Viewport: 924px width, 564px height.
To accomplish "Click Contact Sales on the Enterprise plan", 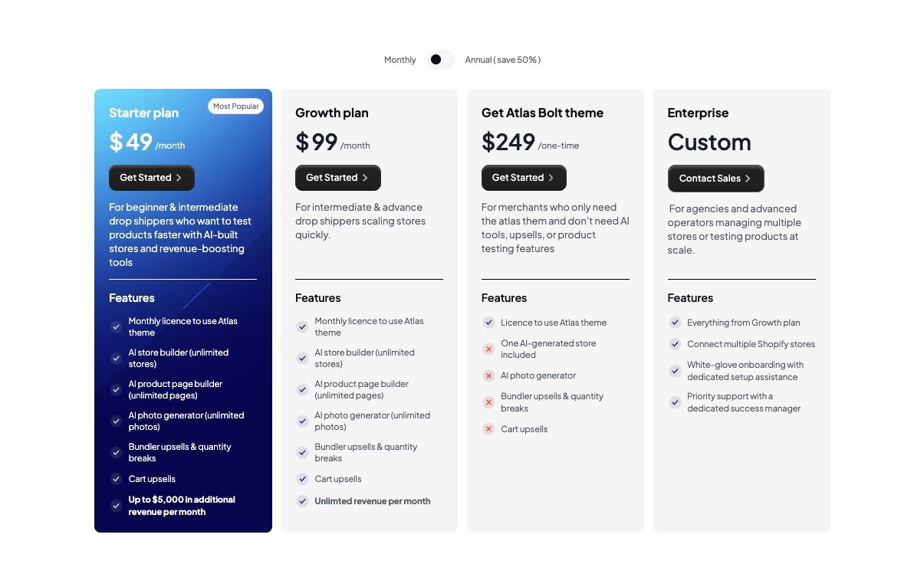I will pos(715,178).
